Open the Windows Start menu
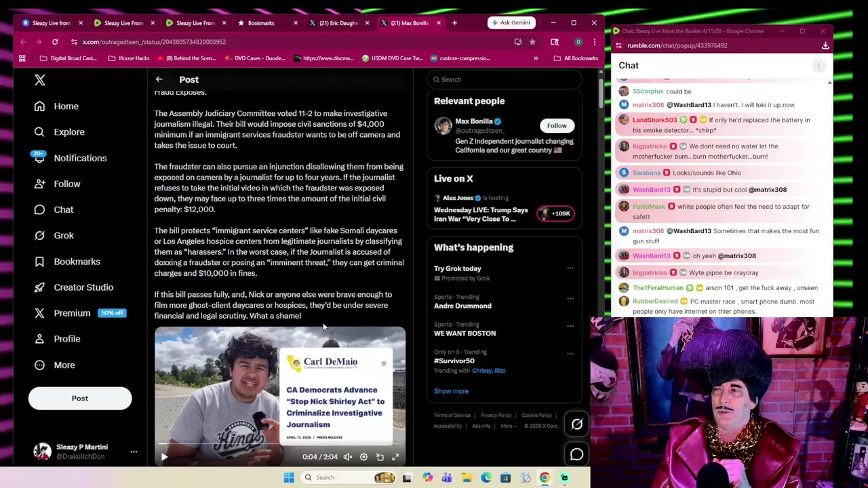The height and width of the screenshot is (488, 868). (x=289, y=478)
